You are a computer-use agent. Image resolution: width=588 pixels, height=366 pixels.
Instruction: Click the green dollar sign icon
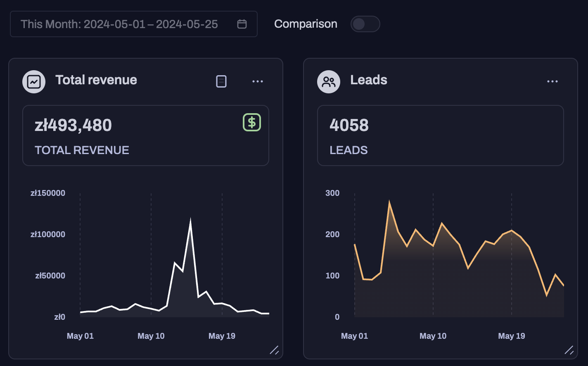pos(252,122)
